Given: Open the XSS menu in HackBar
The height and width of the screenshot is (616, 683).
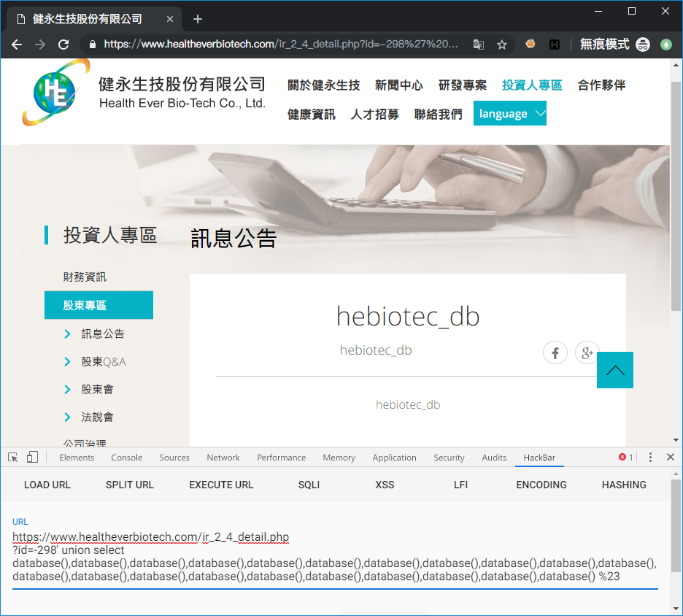Looking at the screenshot, I should [x=385, y=485].
